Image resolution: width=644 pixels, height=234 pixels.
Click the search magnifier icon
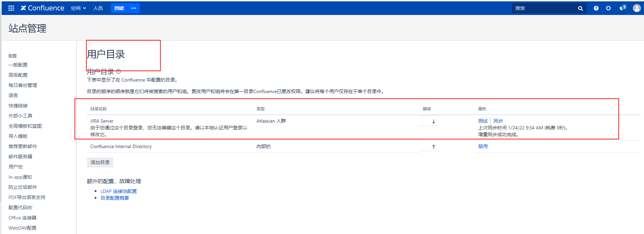point(580,8)
